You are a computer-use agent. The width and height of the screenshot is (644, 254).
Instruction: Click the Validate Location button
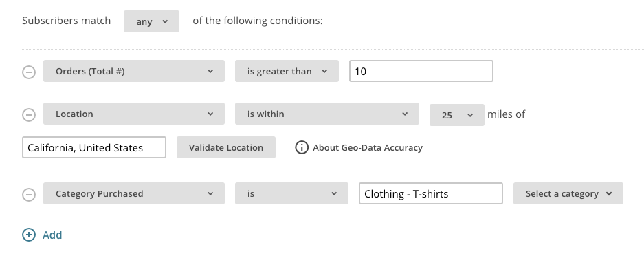226,147
